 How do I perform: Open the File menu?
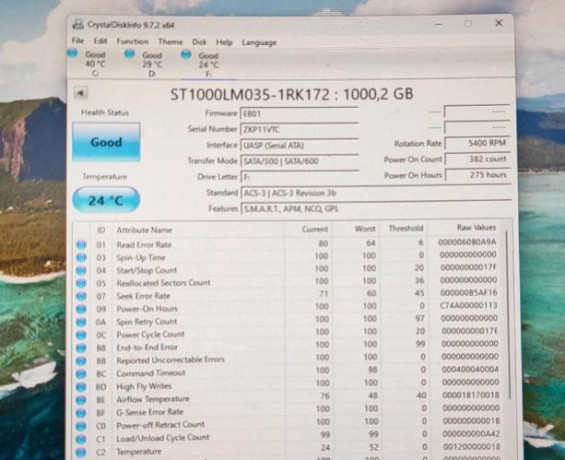click(x=78, y=41)
